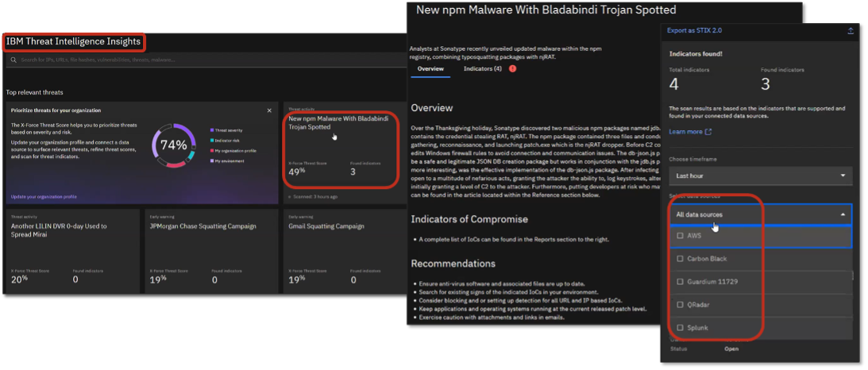Click the My environment legend swatch
This screenshot has height=370, width=868.
[212, 161]
